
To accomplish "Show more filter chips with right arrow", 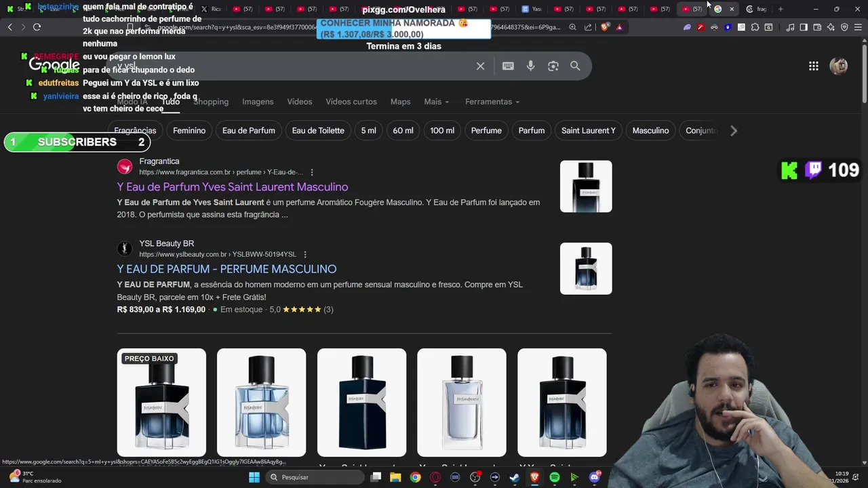I will (733, 131).
